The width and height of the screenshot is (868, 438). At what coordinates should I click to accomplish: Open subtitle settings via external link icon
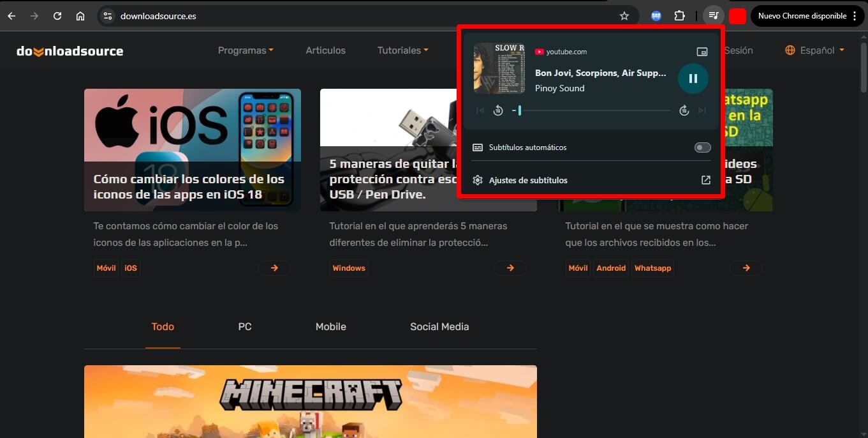705,180
